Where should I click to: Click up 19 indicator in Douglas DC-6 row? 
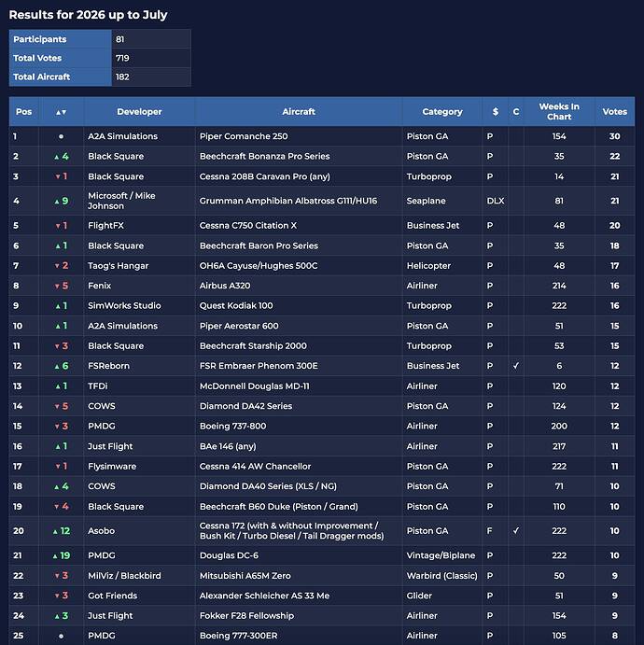pos(62,555)
